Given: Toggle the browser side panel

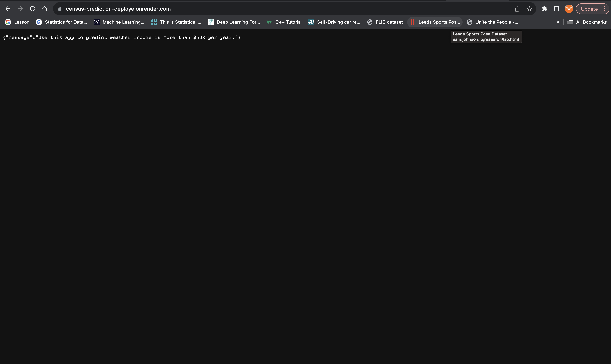Looking at the screenshot, I should 557,9.
